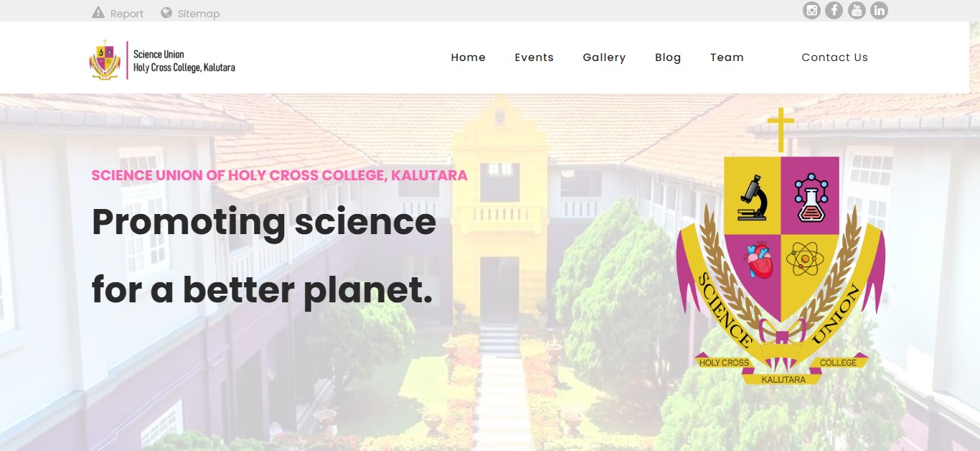Click the small crest logo in header

coord(105,60)
